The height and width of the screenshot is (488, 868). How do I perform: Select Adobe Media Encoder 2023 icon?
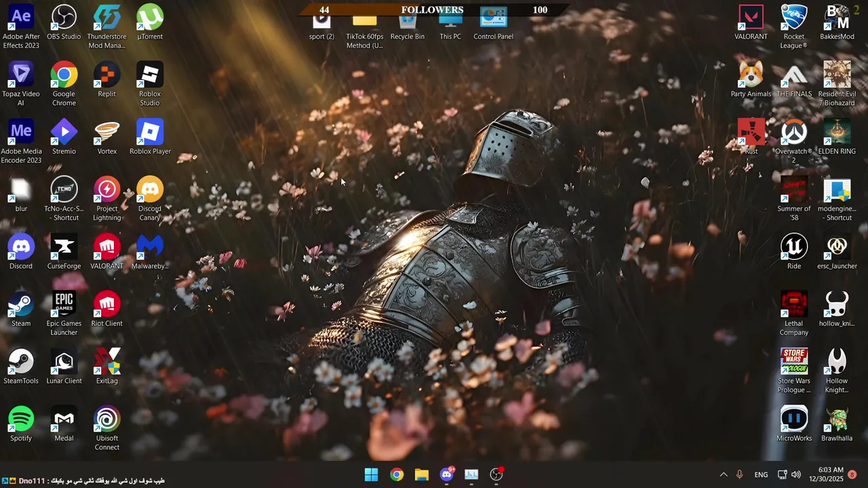pyautogui.click(x=21, y=142)
